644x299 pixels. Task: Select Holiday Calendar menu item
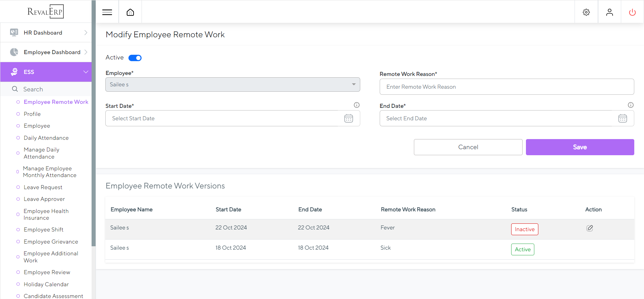pyautogui.click(x=46, y=285)
